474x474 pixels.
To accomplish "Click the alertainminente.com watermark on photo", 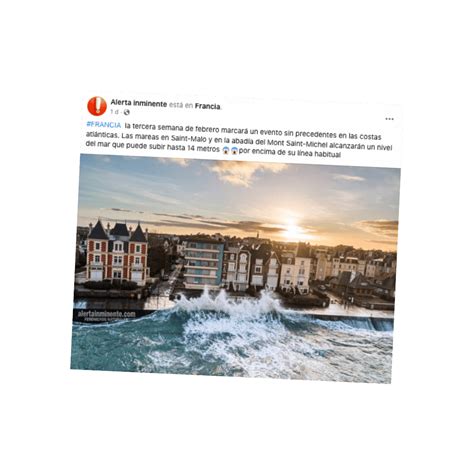I will click(107, 314).
